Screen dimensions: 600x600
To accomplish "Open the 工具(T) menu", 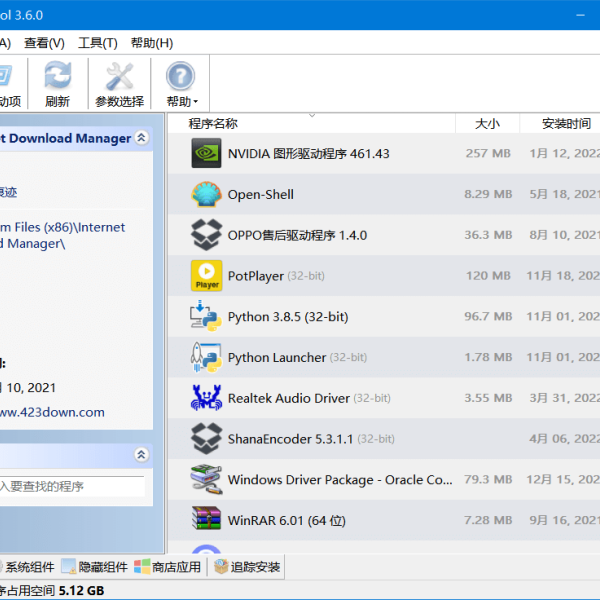I will (x=98, y=43).
